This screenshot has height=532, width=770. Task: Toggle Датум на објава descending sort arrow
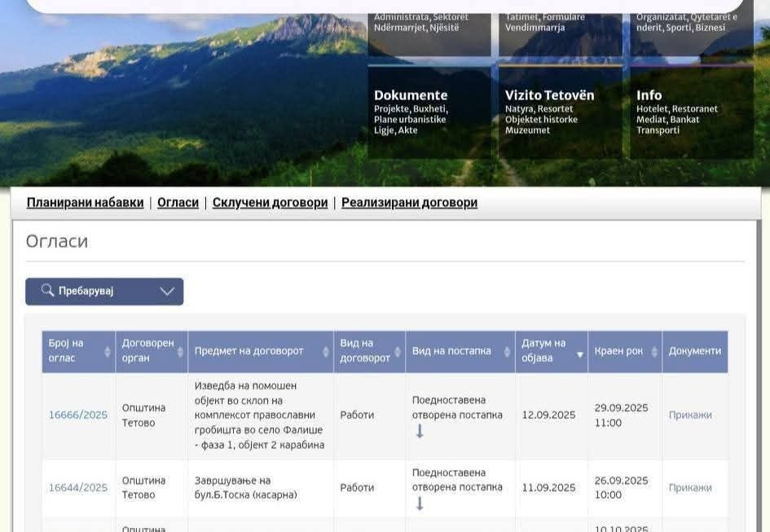pos(580,354)
